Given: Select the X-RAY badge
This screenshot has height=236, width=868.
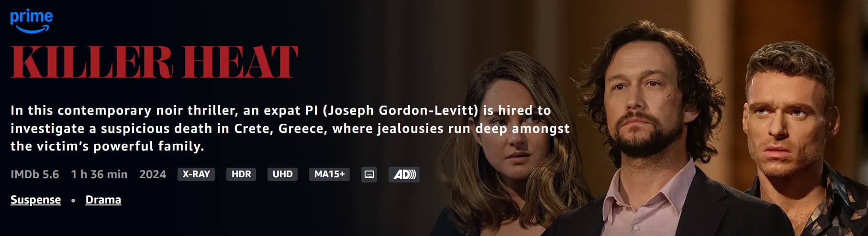Looking at the screenshot, I should pos(196,174).
